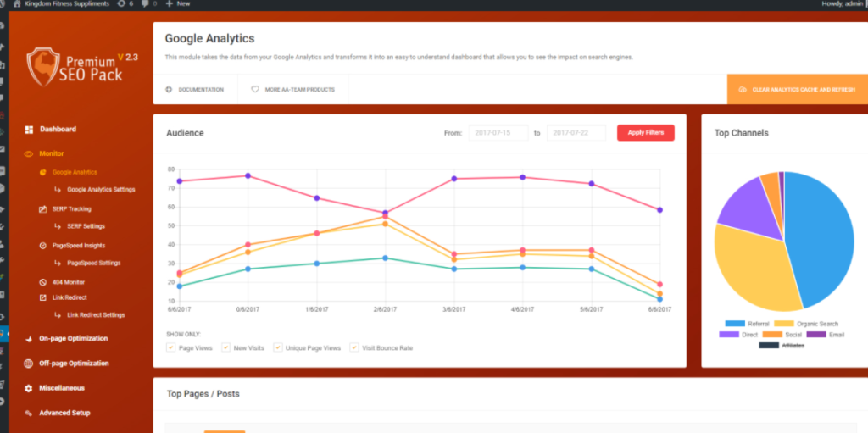
Task: Open 404 Monitor
Action: [x=69, y=282]
